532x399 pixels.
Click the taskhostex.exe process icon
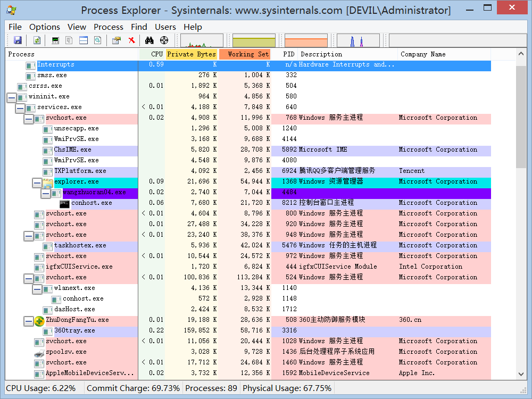click(48, 246)
